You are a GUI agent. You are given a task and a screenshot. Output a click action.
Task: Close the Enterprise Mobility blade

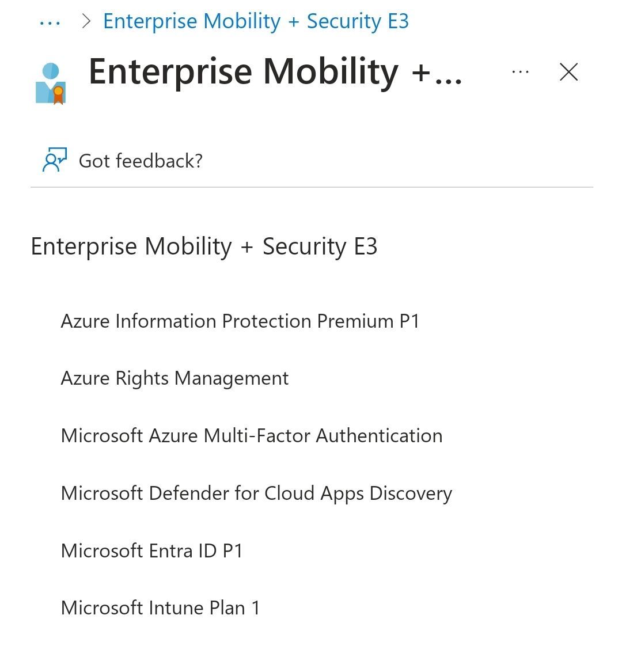pos(568,71)
